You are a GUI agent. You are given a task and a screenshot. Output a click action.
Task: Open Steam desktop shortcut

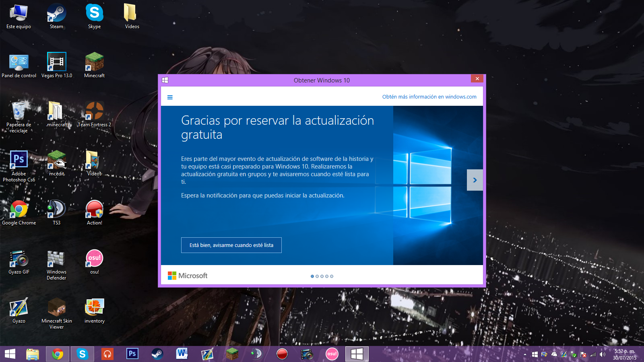pyautogui.click(x=56, y=16)
